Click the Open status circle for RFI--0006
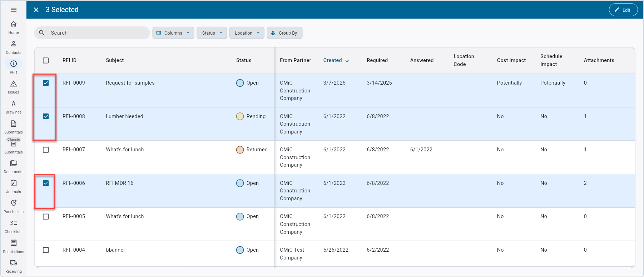This screenshot has height=277, width=644. 240,183
